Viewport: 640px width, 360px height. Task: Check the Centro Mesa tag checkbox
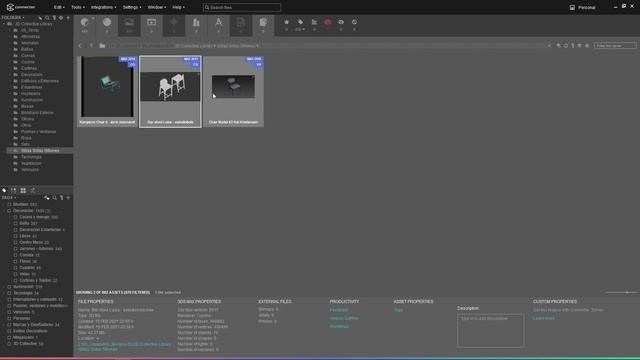16,242
